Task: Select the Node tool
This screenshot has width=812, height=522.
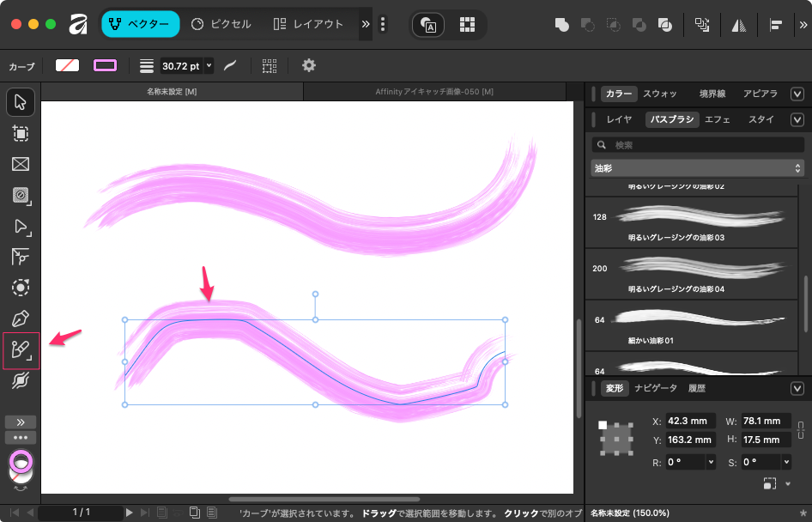Action: [x=21, y=227]
